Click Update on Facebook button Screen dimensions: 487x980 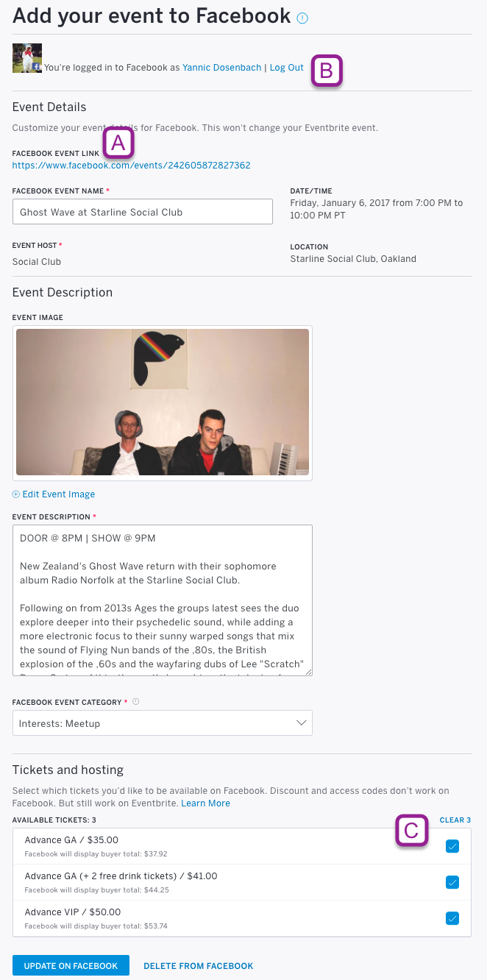(71, 965)
